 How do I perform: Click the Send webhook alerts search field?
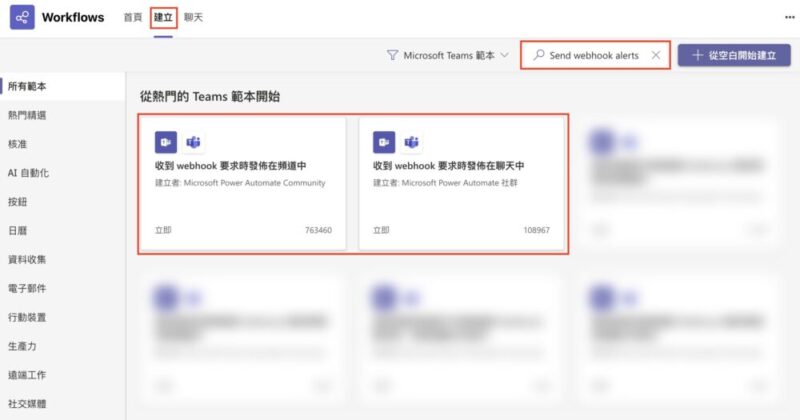coord(595,55)
